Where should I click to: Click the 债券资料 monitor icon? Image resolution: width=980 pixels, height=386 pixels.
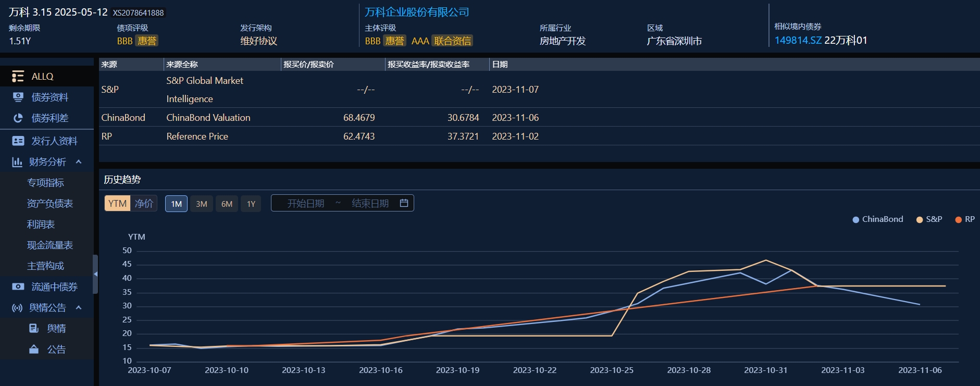pyautogui.click(x=18, y=97)
